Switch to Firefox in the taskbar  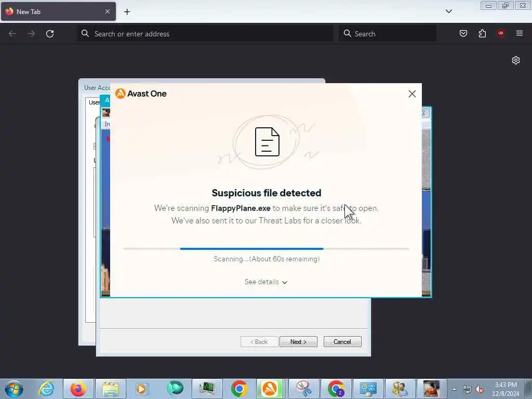pos(78,389)
